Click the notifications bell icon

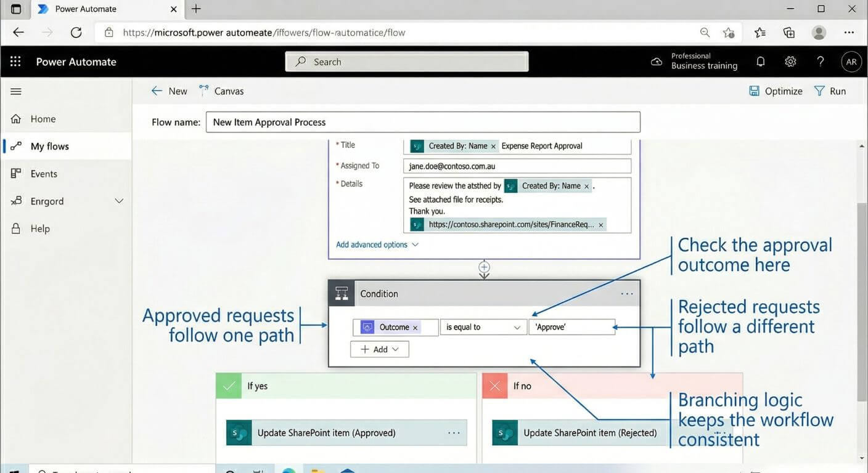click(761, 62)
